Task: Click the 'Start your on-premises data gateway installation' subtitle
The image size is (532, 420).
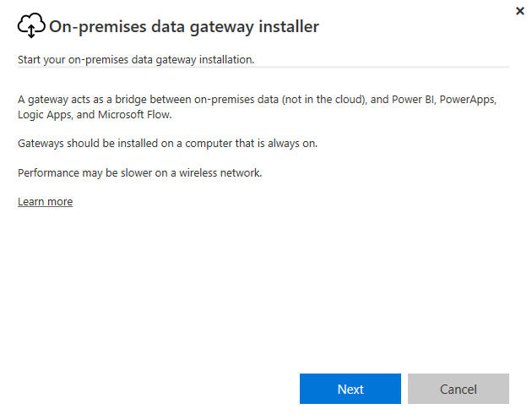Action: 136,59
